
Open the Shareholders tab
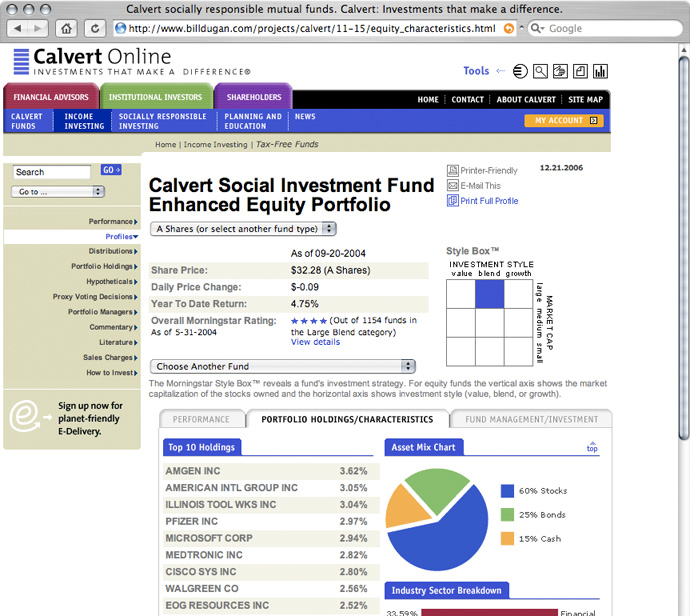click(253, 96)
